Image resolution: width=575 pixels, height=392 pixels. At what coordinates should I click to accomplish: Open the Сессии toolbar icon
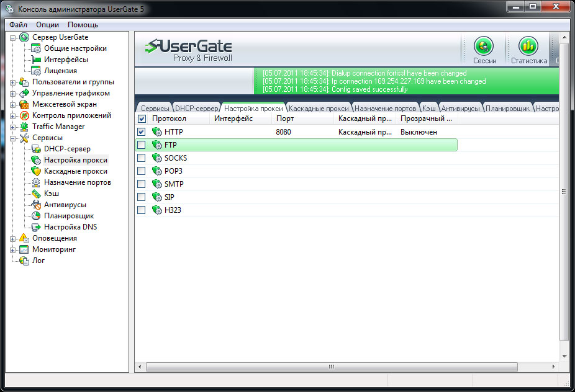coord(484,46)
